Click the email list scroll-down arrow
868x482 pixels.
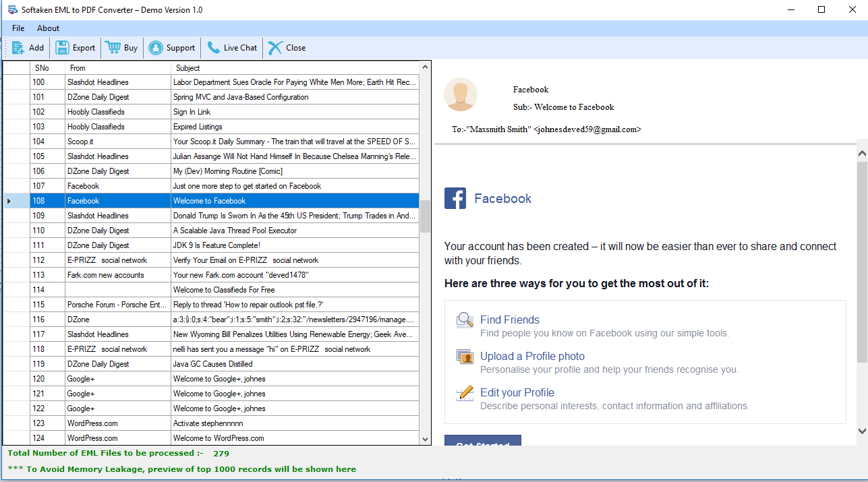coord(425,439)
